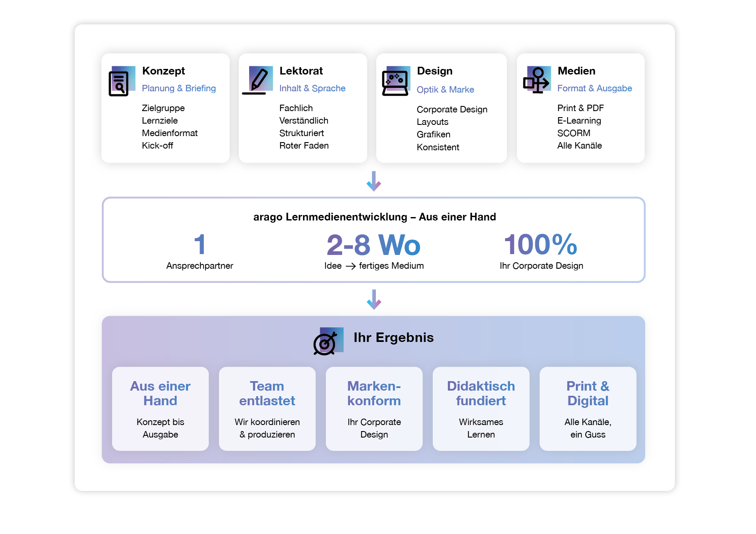Click Ihr Corporate Design in the Markenkonform card
This screenshot has width=756, height=534.
click(374, 428)
